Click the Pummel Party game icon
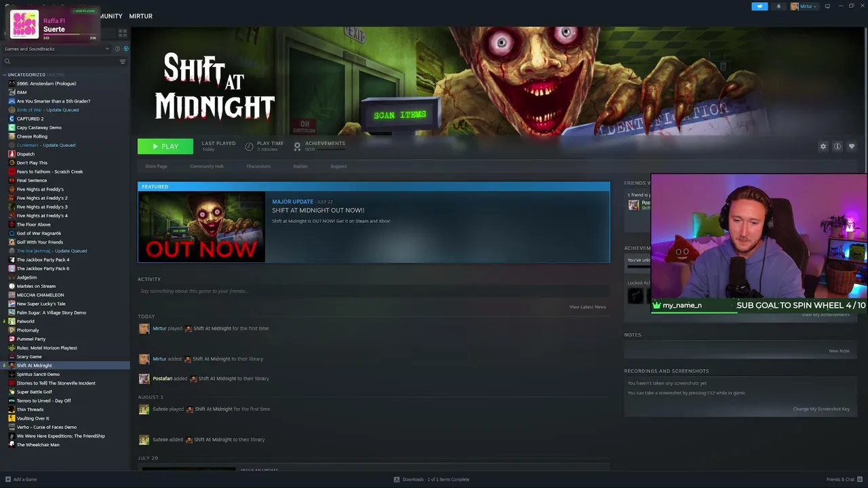The height and width of the screenshot is (488, 868). [12, 339]
